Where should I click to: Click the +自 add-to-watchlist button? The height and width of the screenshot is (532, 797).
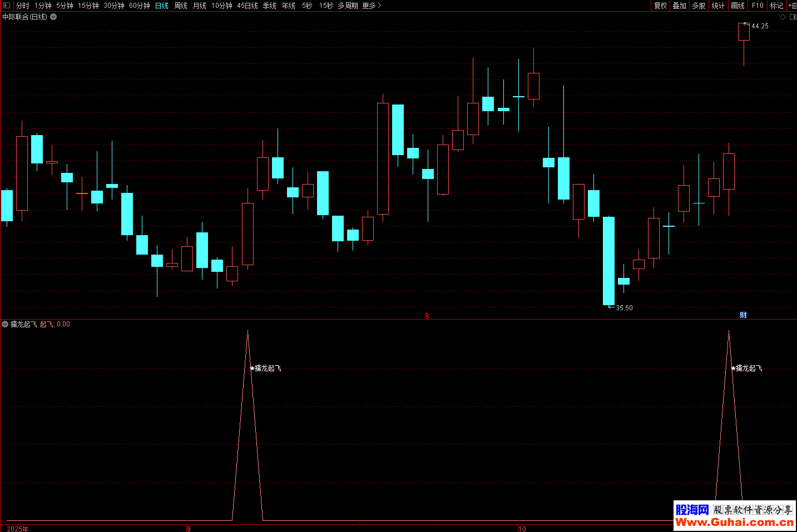click(792, 6)
